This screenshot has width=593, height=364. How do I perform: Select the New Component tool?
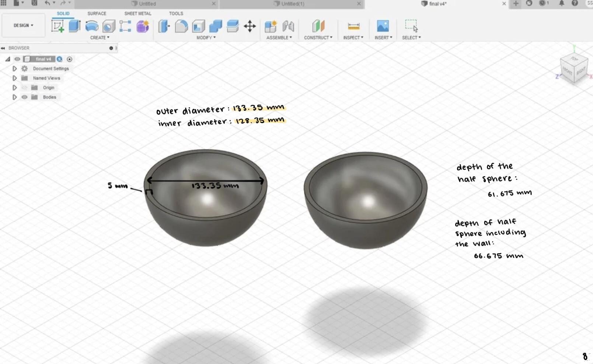pos(271,26)
